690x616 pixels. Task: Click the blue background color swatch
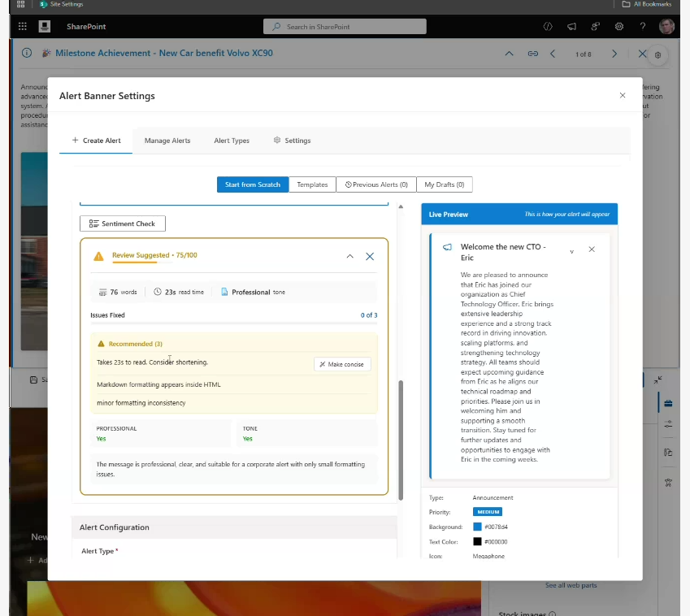478,527
